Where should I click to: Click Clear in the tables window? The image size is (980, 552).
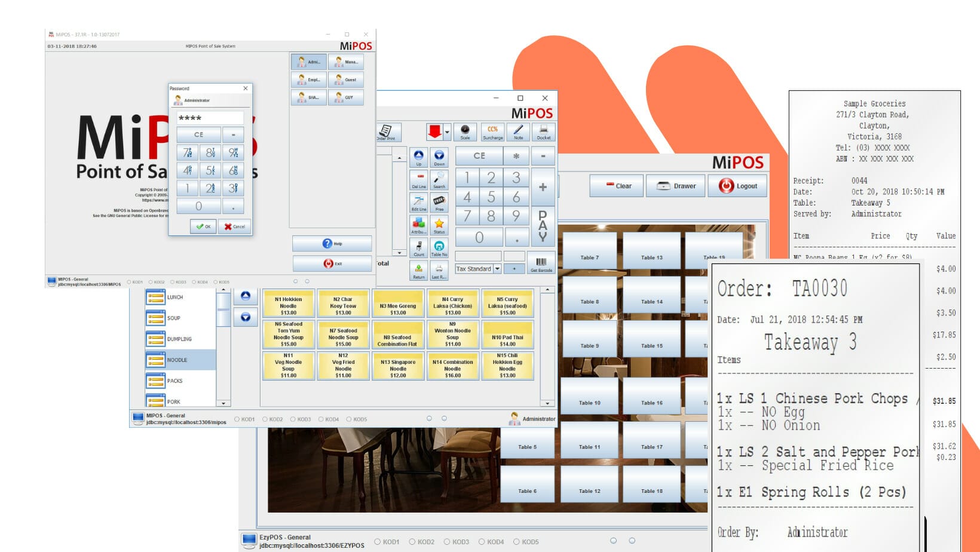pyautogui.click(x=617, y=186)
